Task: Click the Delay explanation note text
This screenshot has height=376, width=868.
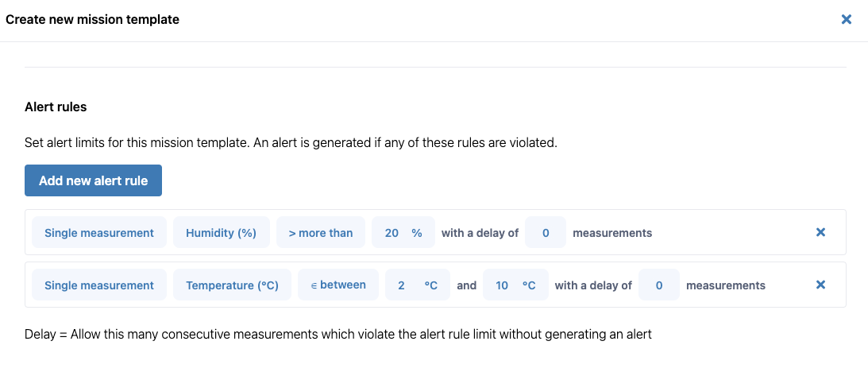Action: (x=338, y=335)
